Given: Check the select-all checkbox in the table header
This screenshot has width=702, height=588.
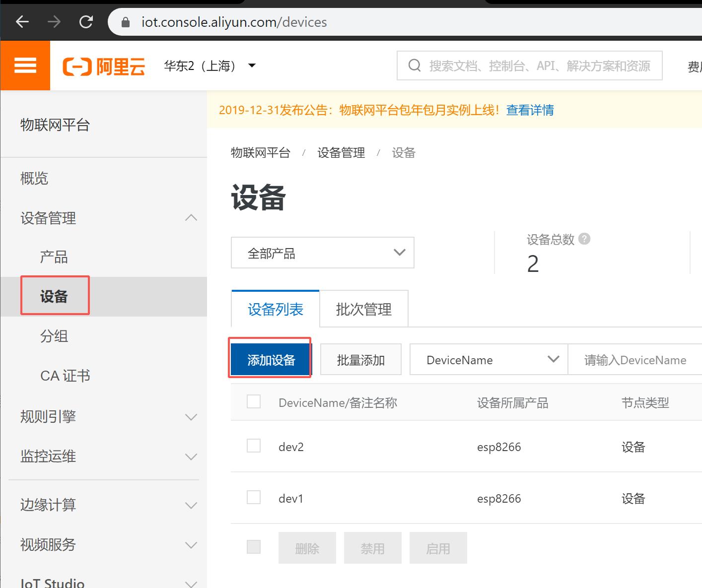Looking at the screenshot, I should (x=253, y=401).
